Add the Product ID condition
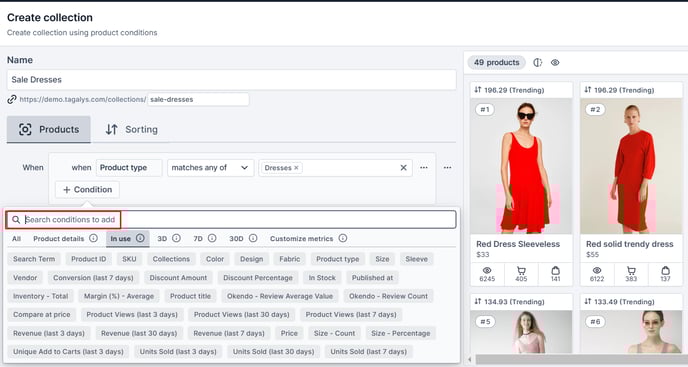The height and width of the screenshot is (367, 688). coord(89,259)
